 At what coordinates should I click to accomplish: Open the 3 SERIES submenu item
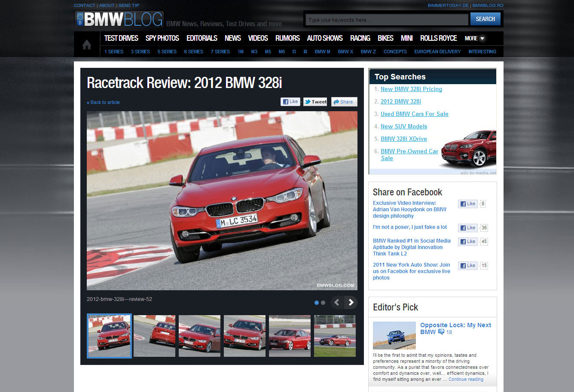coord(140,52)
